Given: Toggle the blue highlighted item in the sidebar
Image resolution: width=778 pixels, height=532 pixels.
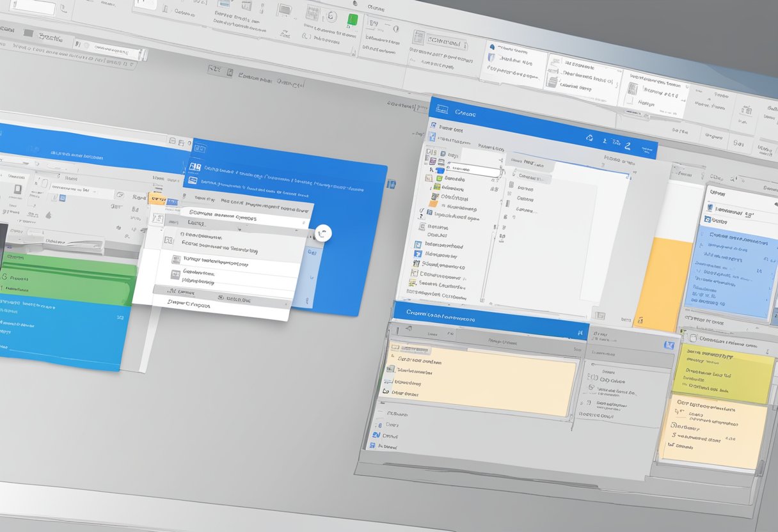Looking at the screenshot, I should click(440, 169).
